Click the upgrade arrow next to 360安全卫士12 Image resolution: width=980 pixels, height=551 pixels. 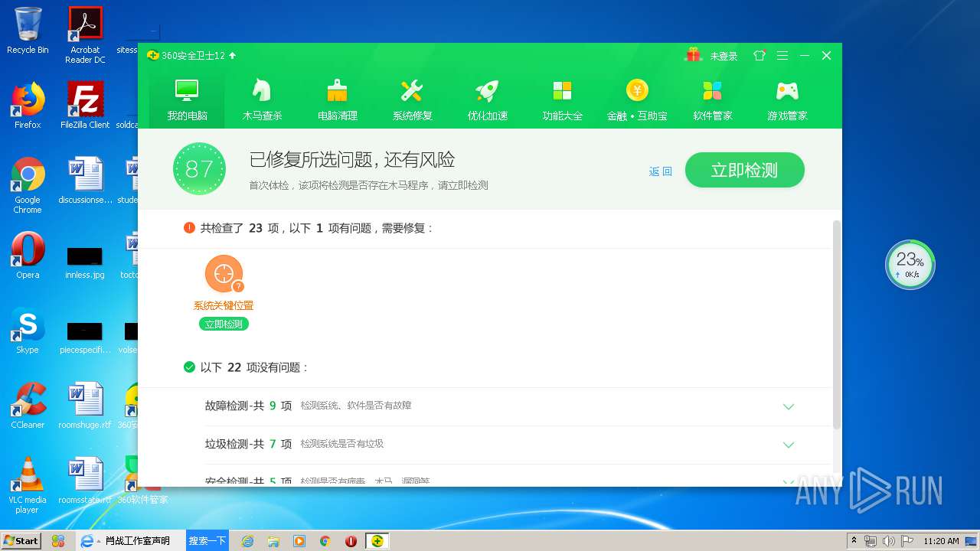233,55
